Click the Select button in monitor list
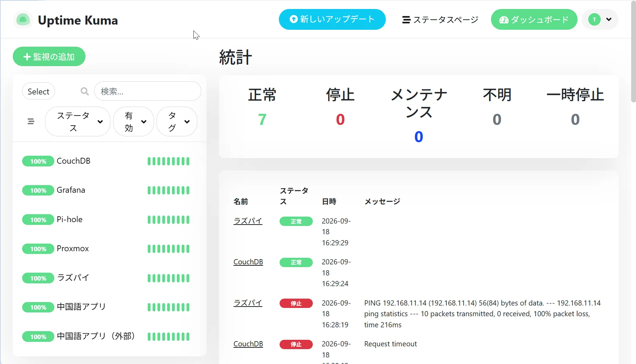Viewport: 636px width, 364px height. pyautogui.click(x=38, y=91)
